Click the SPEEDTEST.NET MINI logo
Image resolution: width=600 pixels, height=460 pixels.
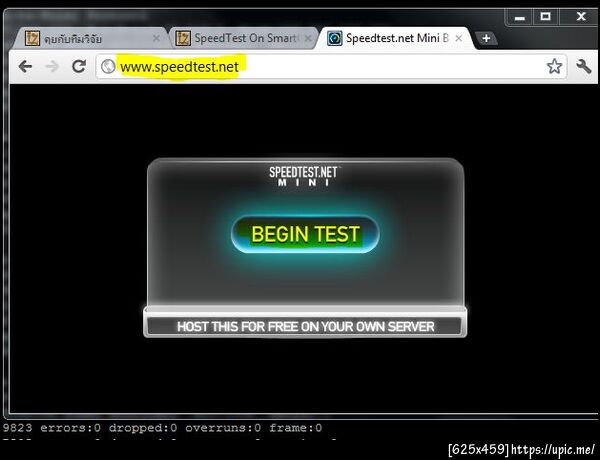click(303, 176)
